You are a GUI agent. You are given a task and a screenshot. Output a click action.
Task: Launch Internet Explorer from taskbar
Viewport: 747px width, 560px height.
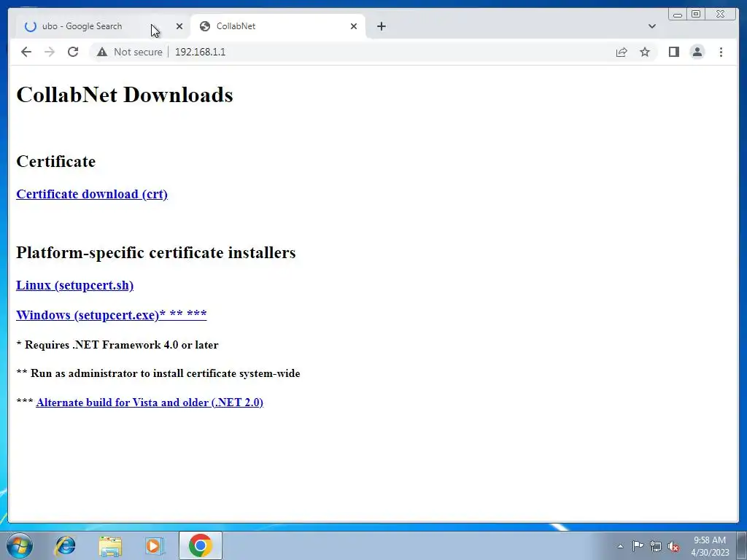65,545
